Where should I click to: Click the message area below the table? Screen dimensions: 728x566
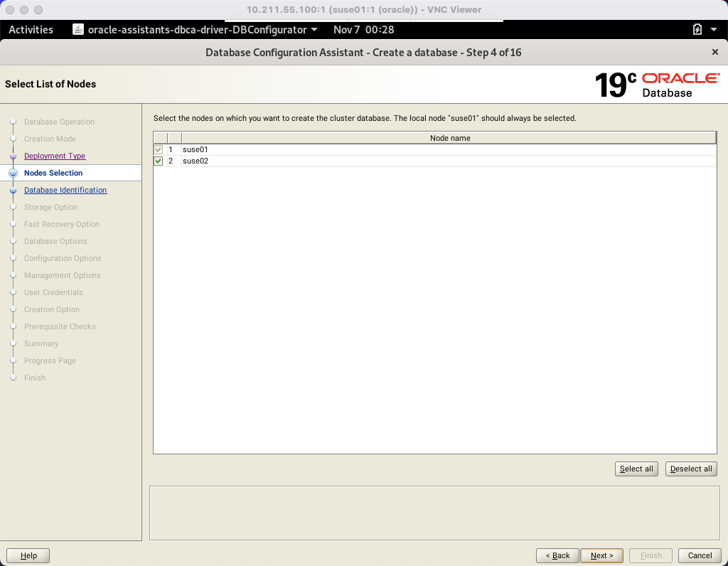pyautogui.click(x=434, y=513)
